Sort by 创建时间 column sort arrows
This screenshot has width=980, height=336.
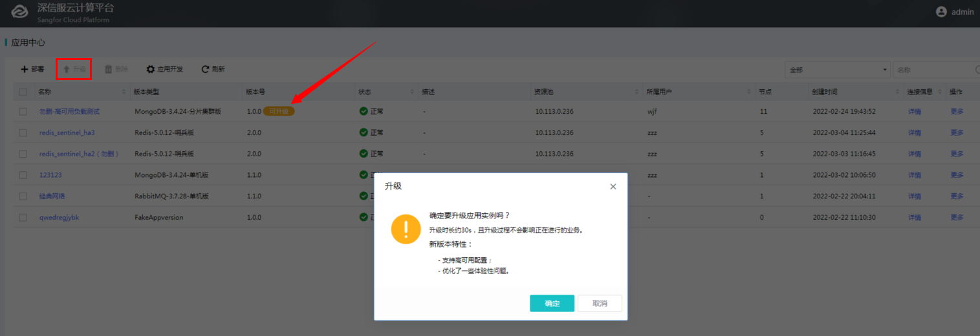pyautogui.click(x=897, y=92)
